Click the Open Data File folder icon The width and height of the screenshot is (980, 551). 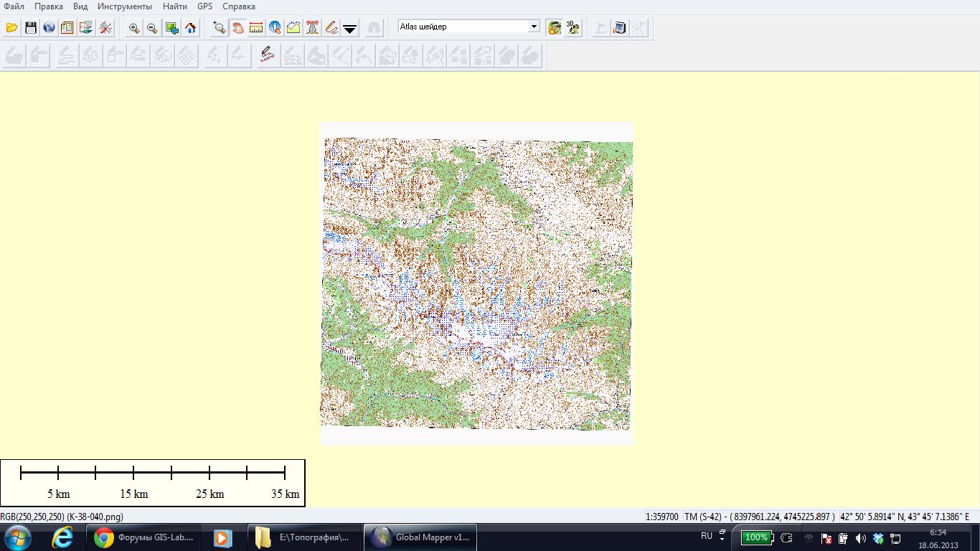[x=11, y=28]
